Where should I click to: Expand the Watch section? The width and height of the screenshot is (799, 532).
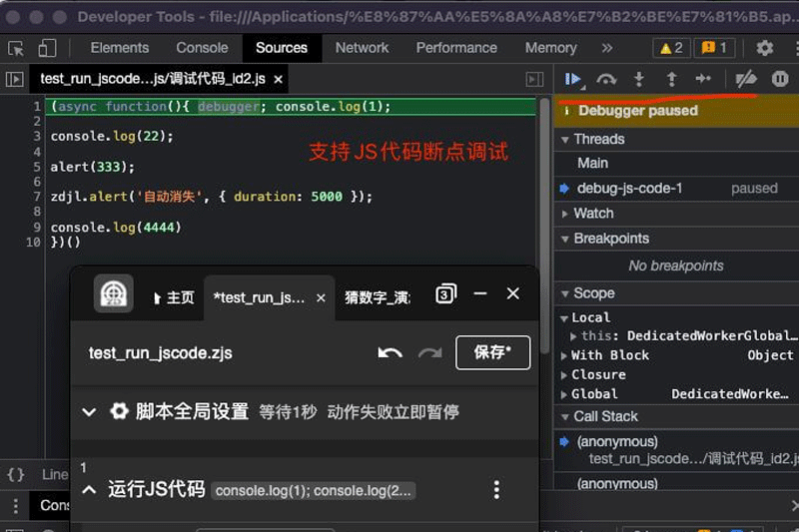pos(566,214)
